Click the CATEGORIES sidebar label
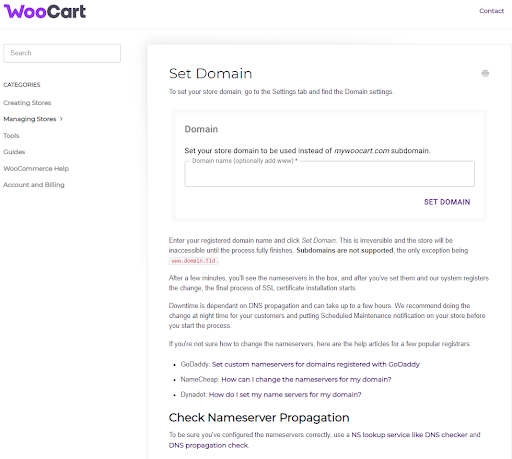The height and width of the screenshot is (459, 512). 22,85
